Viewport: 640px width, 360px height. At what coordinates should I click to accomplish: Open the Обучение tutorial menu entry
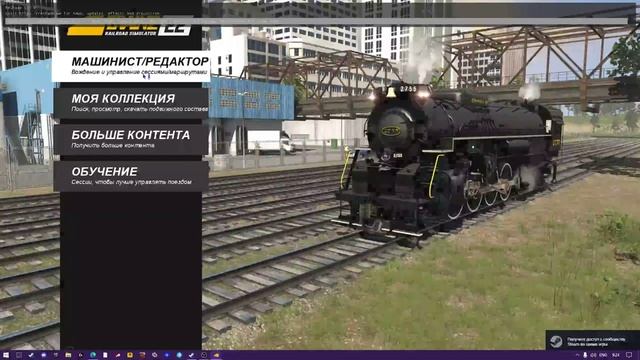131,176
